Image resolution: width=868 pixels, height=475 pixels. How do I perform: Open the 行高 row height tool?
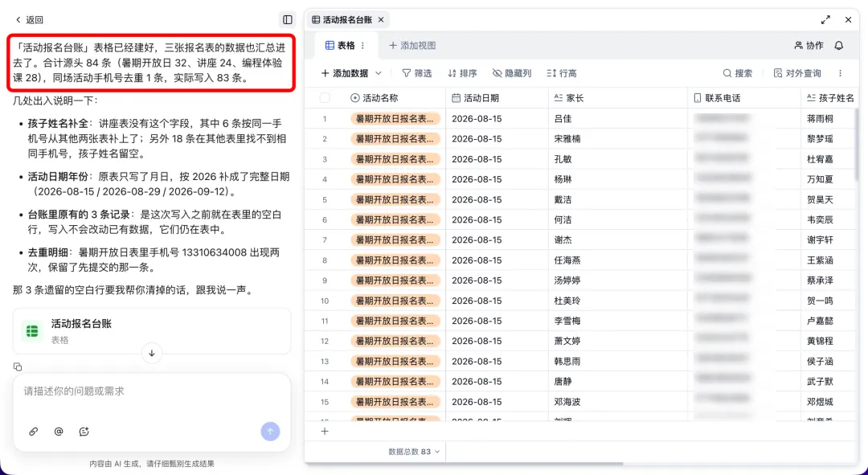[x=561, y=73]
